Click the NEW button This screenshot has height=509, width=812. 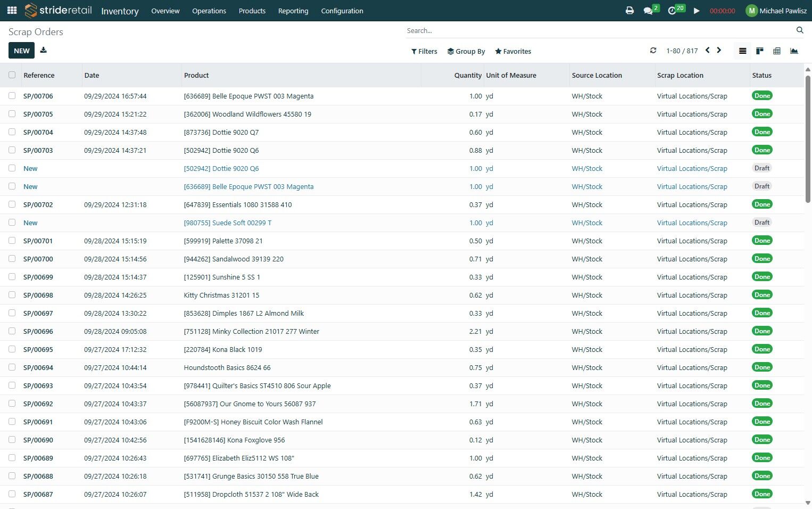[x=21, y=51]
